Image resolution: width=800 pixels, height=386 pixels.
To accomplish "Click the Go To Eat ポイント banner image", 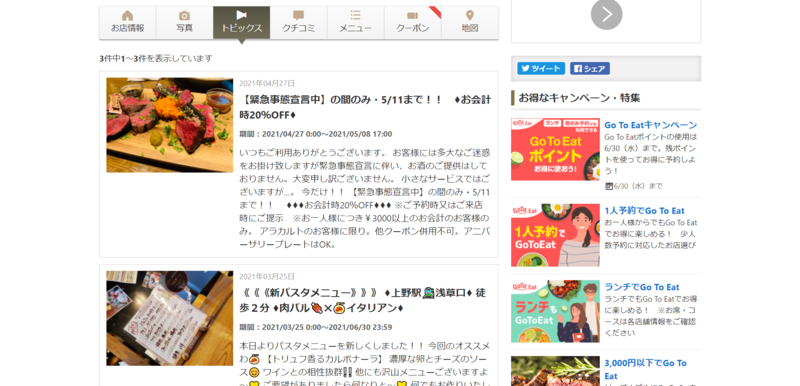I will [555, 149].
